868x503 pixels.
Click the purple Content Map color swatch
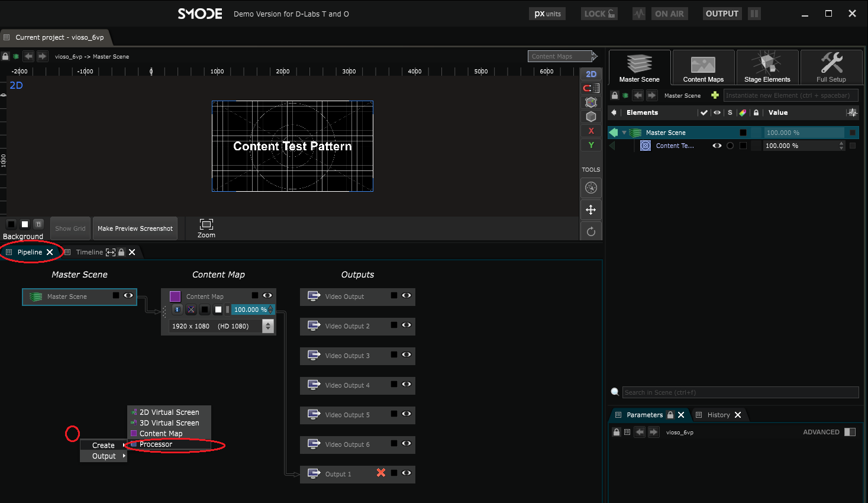175,296
